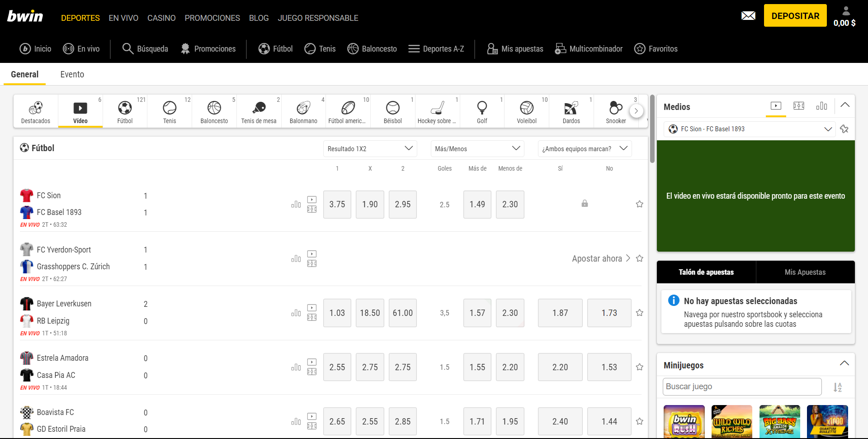The height and width of the screenshot is (439, 868).
Task: Select Béisbol in sports carousel
Action: click(x=392, y=111)
